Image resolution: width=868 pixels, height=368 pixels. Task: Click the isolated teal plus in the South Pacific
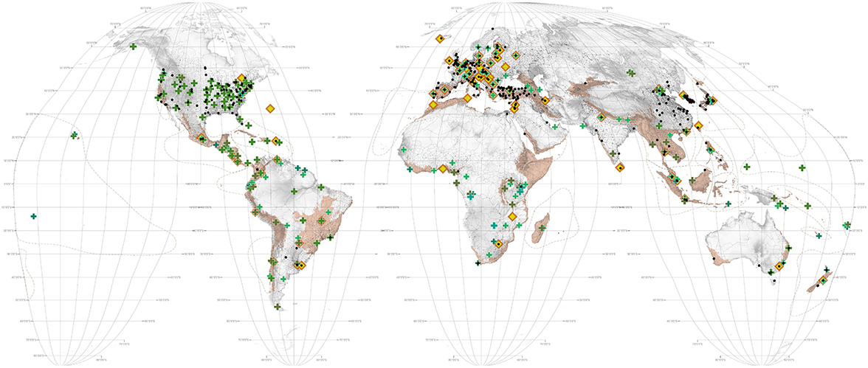click(33, 216)
